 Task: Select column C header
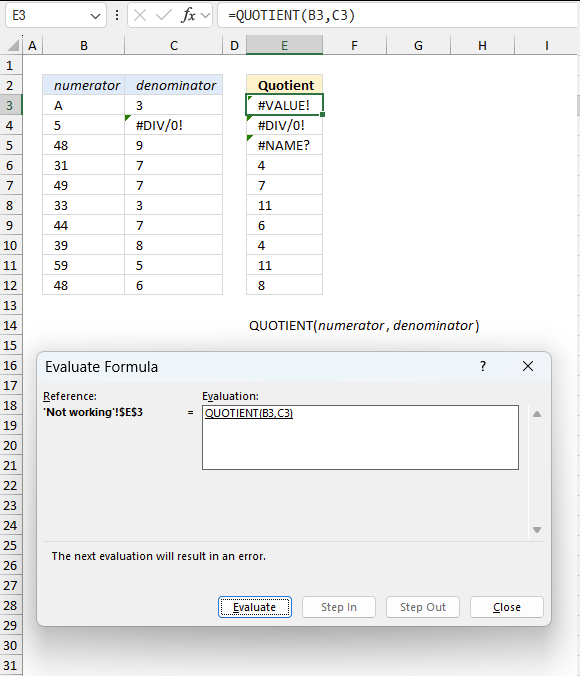click(174, 45)
